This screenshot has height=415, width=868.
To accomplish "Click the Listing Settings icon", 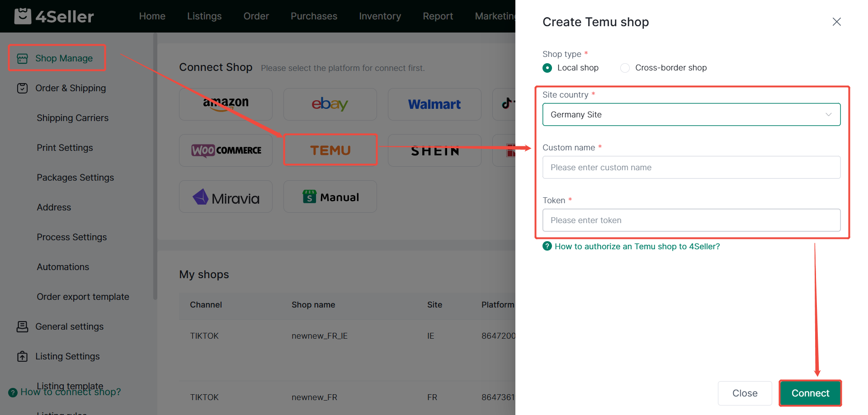I will [x=22, y=356].
